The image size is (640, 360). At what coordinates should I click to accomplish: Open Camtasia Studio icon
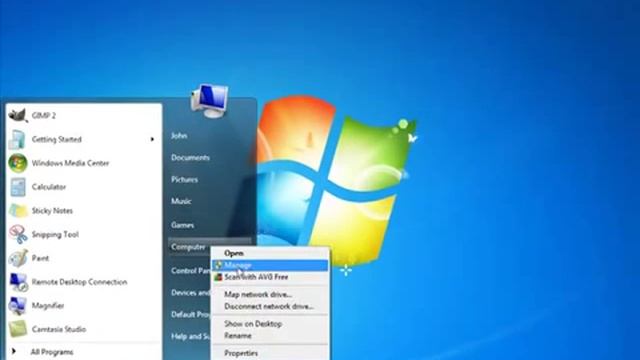(18, 329)
